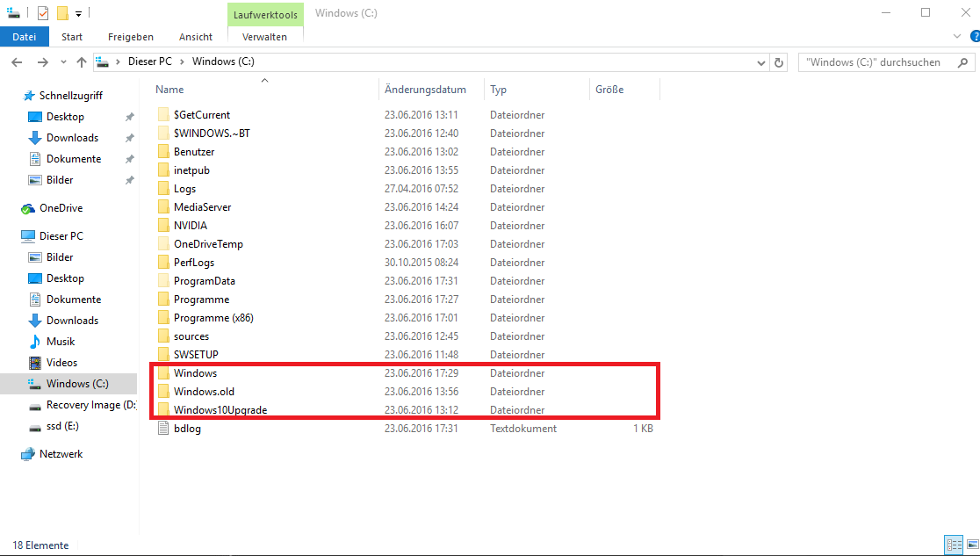Sort by the Name column header

169,90
